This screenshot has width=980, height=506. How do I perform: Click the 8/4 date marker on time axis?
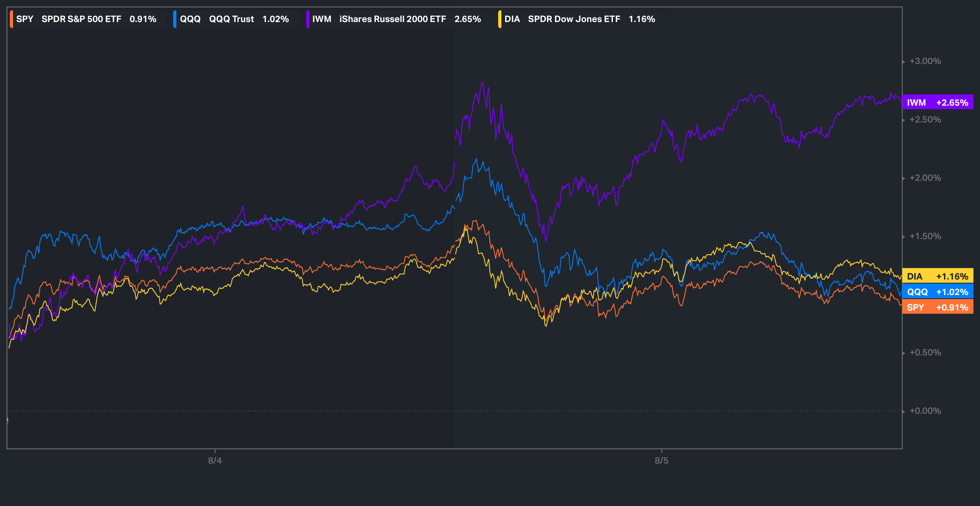(215, 461)
